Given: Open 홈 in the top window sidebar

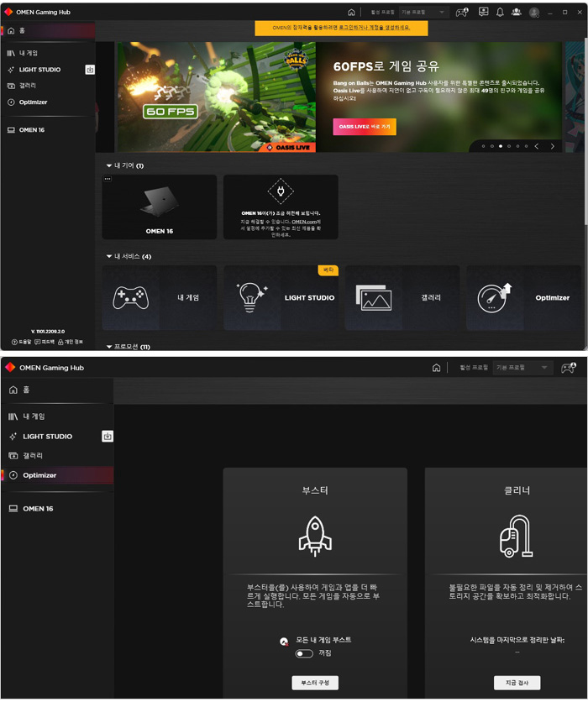Looking at the screenshot, I should click(x=48, y=30).
